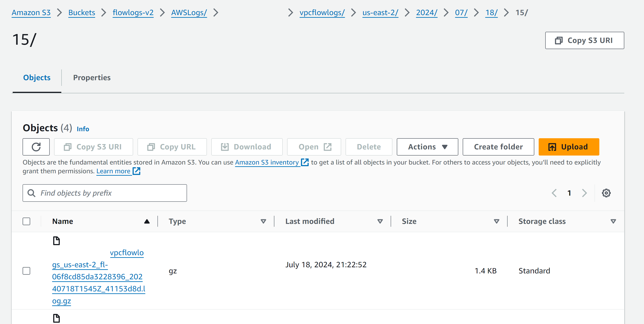Sort by Name column ascending arrow
The image size is (644, 324).
(x=147, y=221)
